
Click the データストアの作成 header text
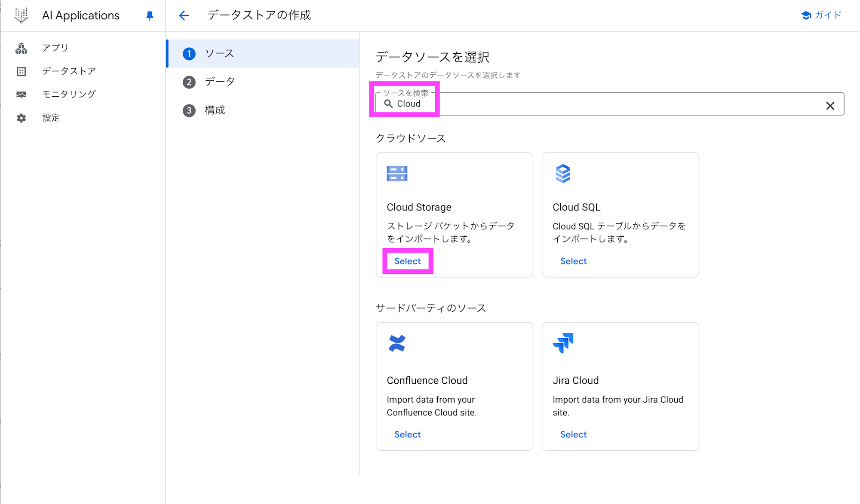click(x=259, y=15)
